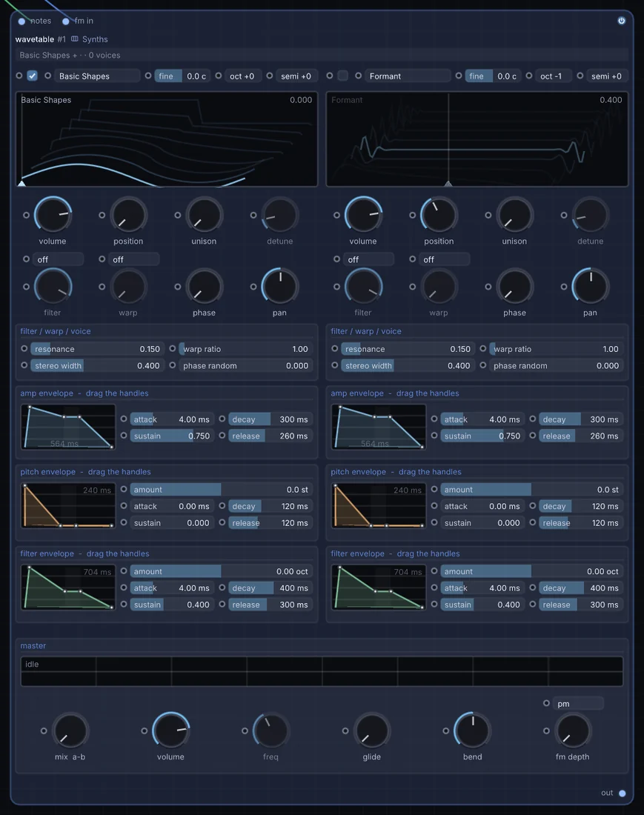Click the master volume knob
Viewport: 644px width, 815px height.
[x=170, y=731]
